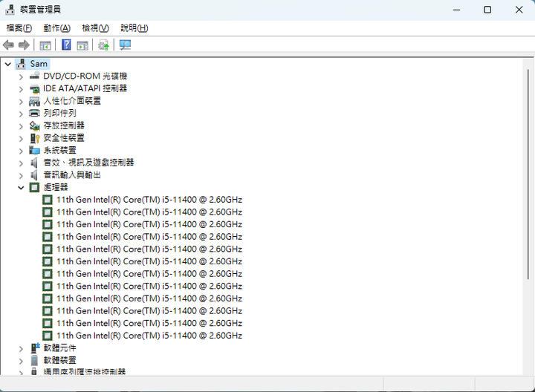Image resolution: width=535 pixels, height=392 pixels.
Task: Expand the 人性化介面裝置 category
Action: click(x=21, y=102)
